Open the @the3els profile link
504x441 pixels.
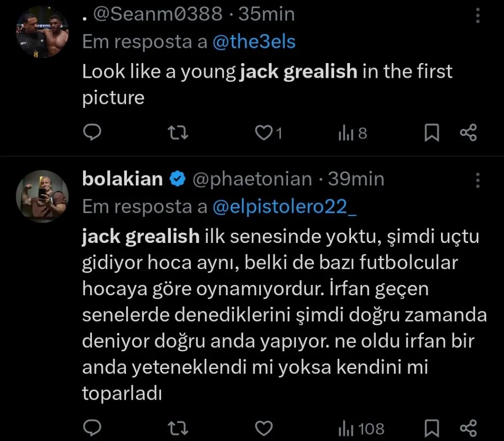254,42
